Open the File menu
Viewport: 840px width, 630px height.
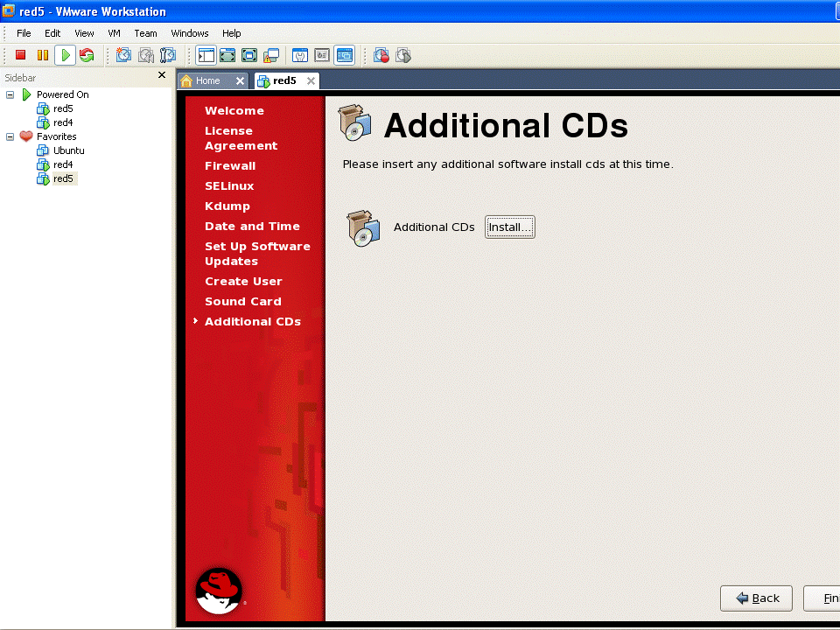24,33
